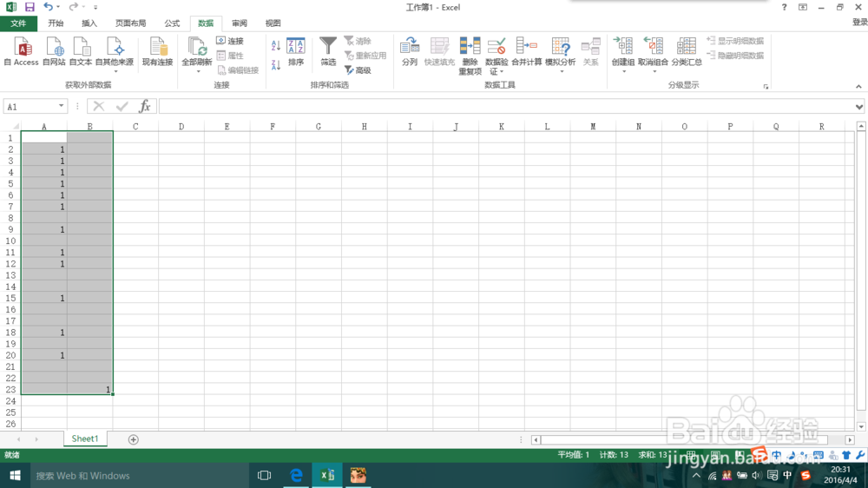Open Text to Columns (分列)
The image size is (868, 488).
click(410, 51)
